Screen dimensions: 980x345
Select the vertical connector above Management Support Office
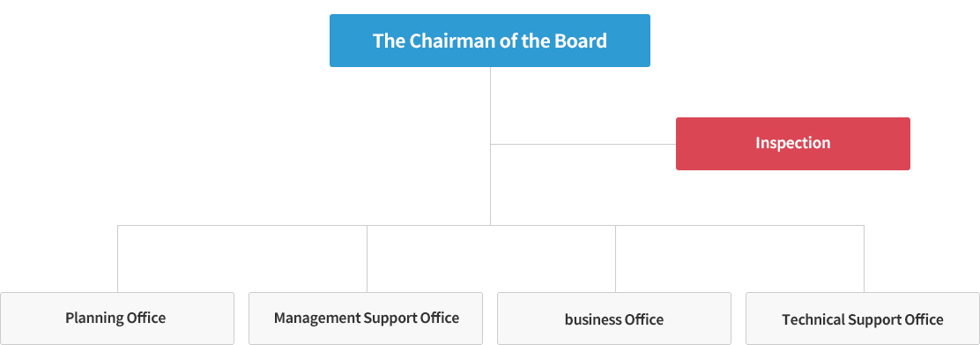click(367, 259)
